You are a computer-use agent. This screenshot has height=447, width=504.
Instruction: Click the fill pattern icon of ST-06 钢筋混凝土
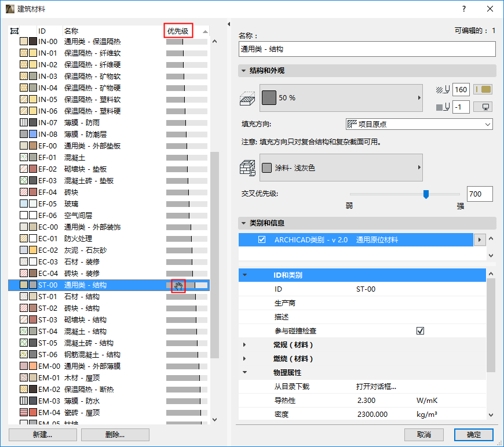24,354
